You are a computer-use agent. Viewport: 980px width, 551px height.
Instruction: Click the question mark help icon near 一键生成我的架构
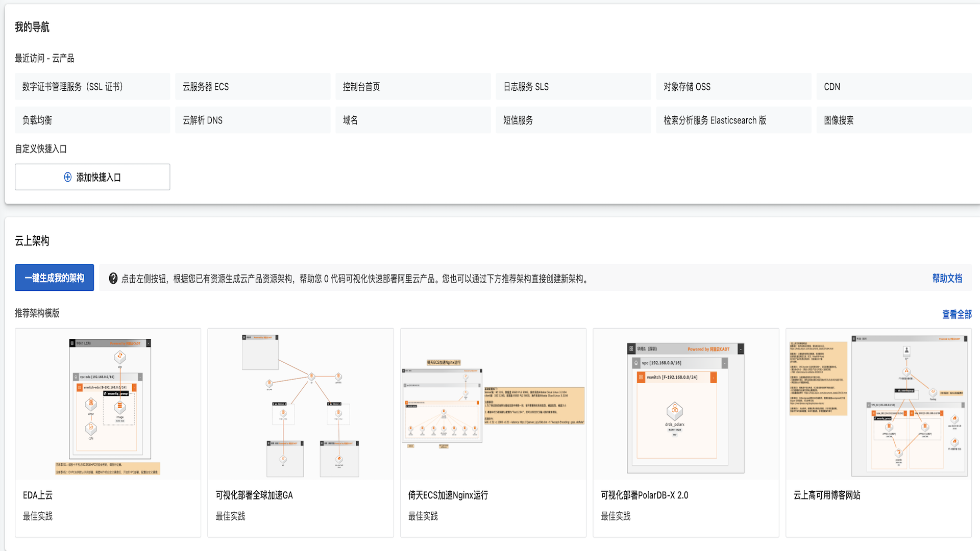[x=112, y=278]
